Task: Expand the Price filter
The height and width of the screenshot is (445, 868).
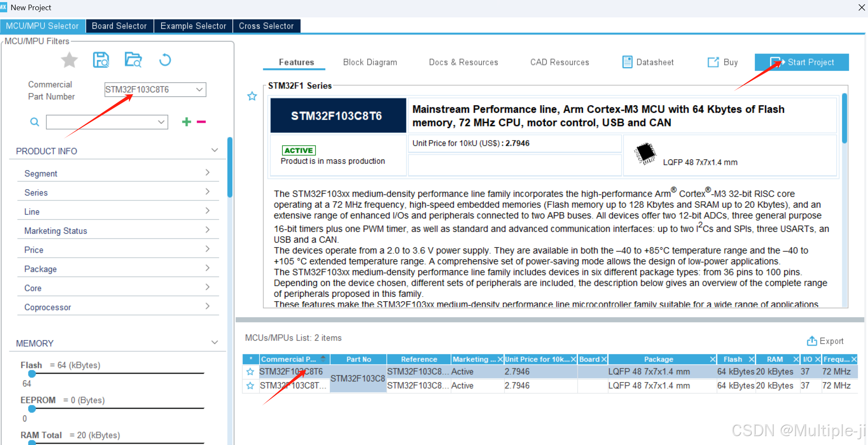Action: (207, 249)
